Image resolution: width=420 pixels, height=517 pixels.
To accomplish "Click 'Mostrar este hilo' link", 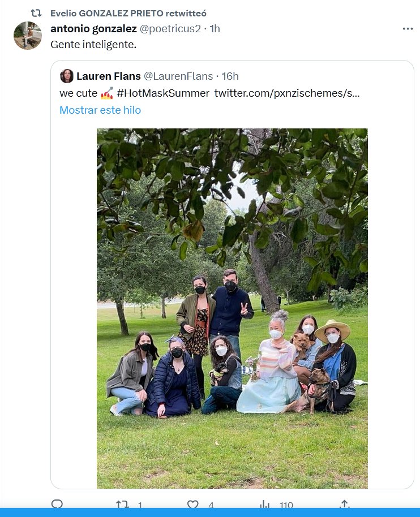I will [100, 110].
